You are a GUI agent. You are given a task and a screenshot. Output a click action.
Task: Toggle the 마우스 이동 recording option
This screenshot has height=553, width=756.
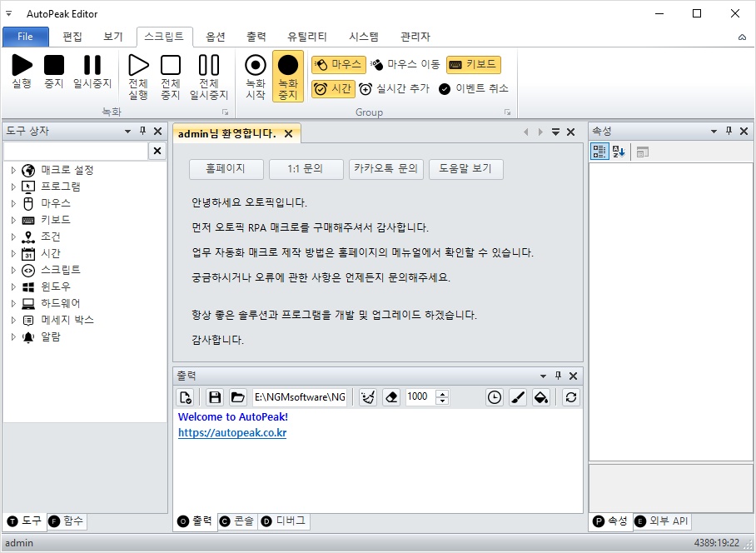coord(405,64)
